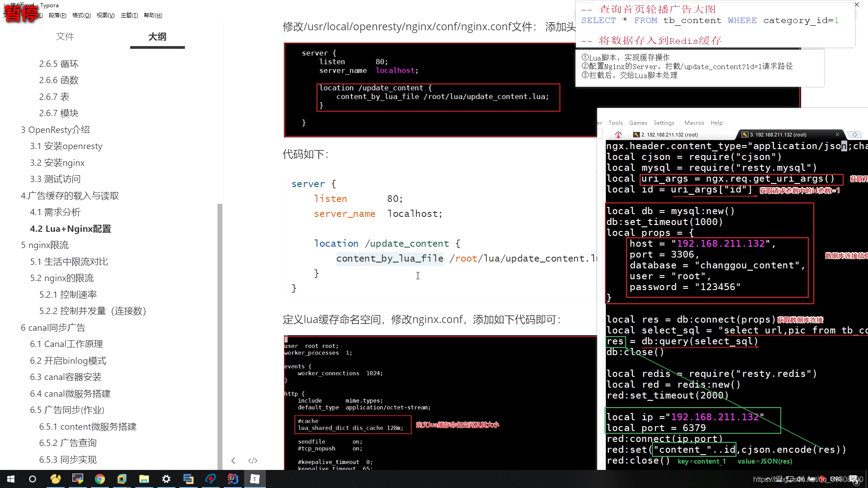Click the Cortana search circle in taskbar
868x488 pixels.
pos(33,479)
